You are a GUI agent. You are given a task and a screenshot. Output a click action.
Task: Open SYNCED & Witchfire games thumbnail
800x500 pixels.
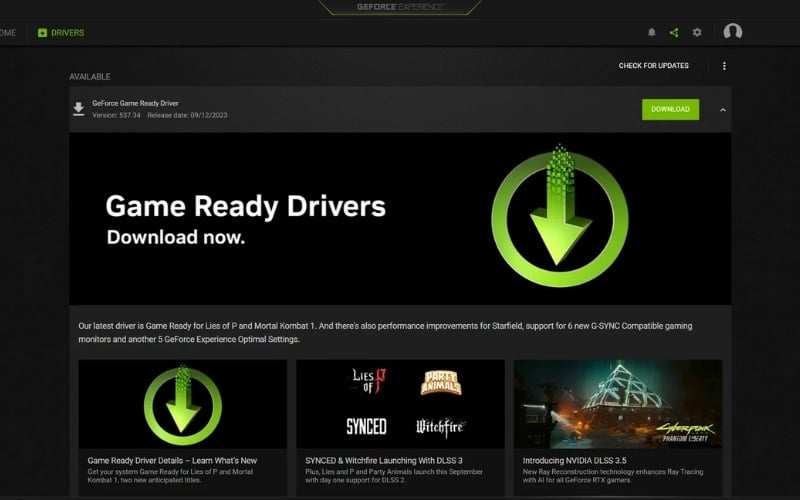click(x=400, y=404)
